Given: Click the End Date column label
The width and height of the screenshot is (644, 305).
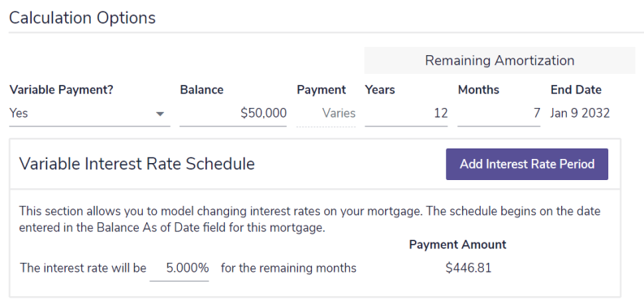Looking at the screenshot, I should point(576,90).
